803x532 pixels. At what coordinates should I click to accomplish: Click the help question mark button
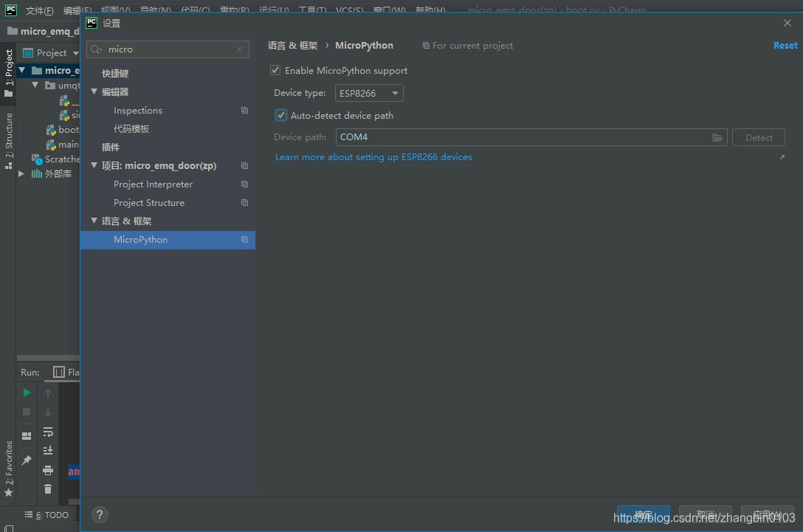100,514
